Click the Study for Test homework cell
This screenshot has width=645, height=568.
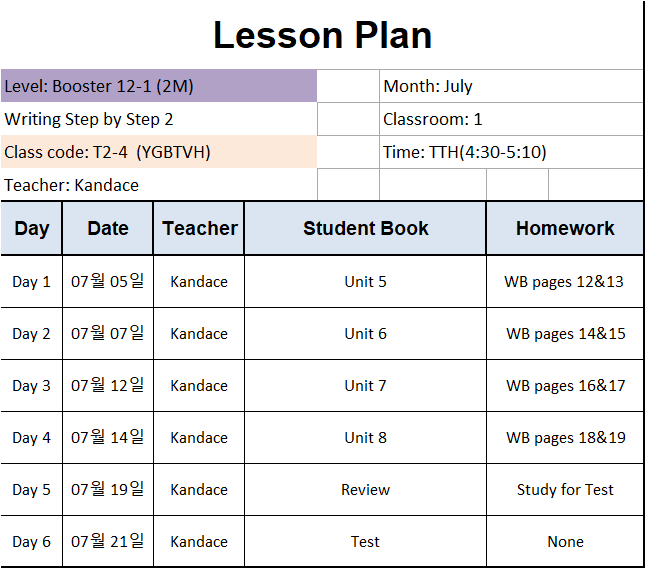[x=565, y=489]
